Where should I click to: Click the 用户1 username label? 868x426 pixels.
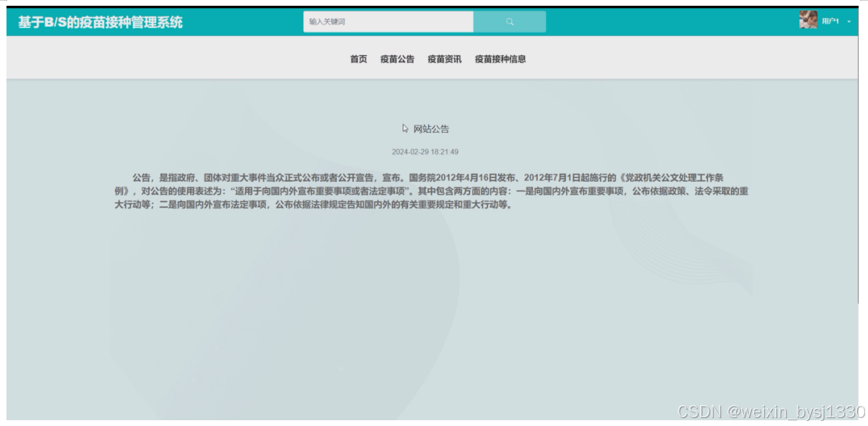(831, 22)
